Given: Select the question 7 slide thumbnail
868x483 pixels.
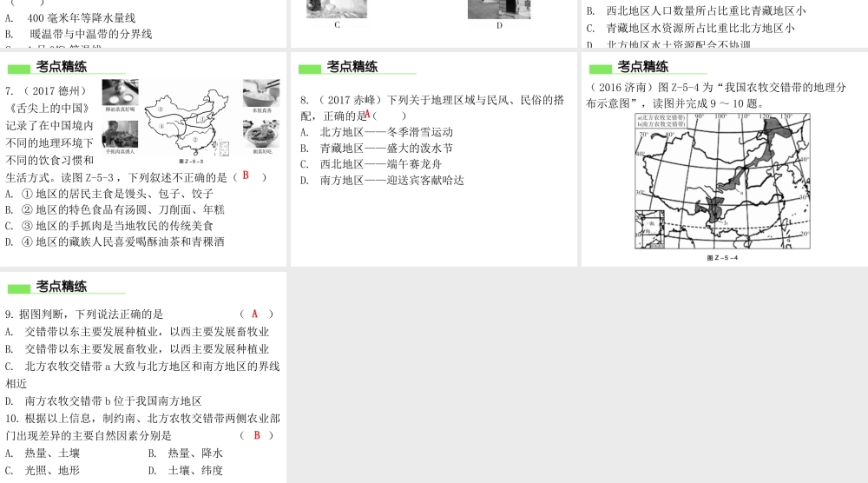Looking at the screenshot, I should point(143,159).
